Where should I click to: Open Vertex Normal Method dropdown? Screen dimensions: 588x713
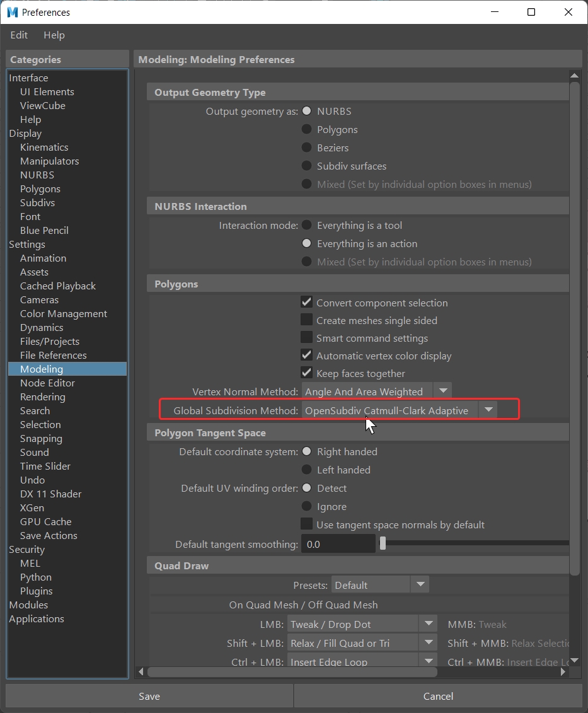(x=376, y=391)
